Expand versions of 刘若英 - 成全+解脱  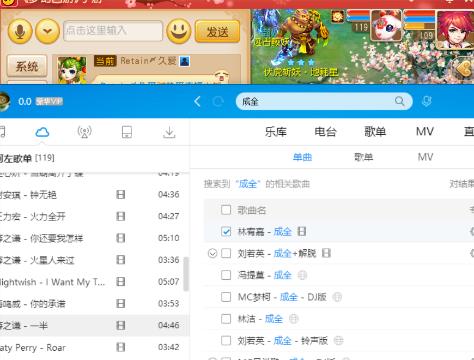coord(212,254)
